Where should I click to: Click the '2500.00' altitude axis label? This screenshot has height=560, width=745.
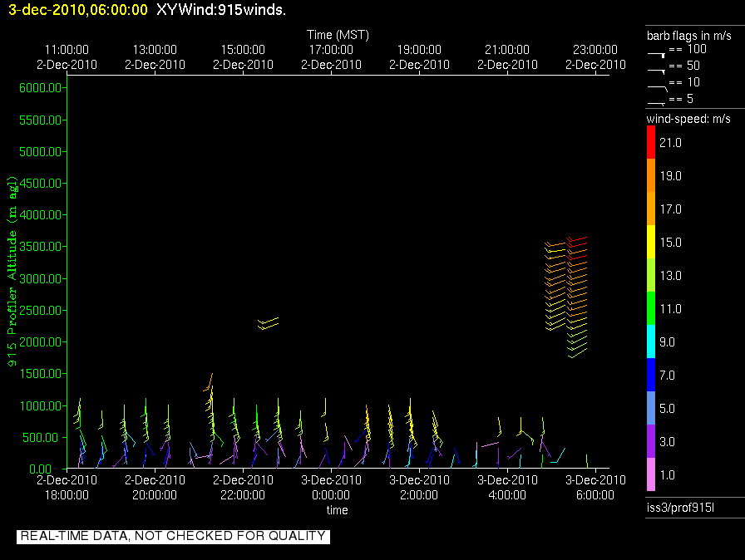click(x=41, y=311)
